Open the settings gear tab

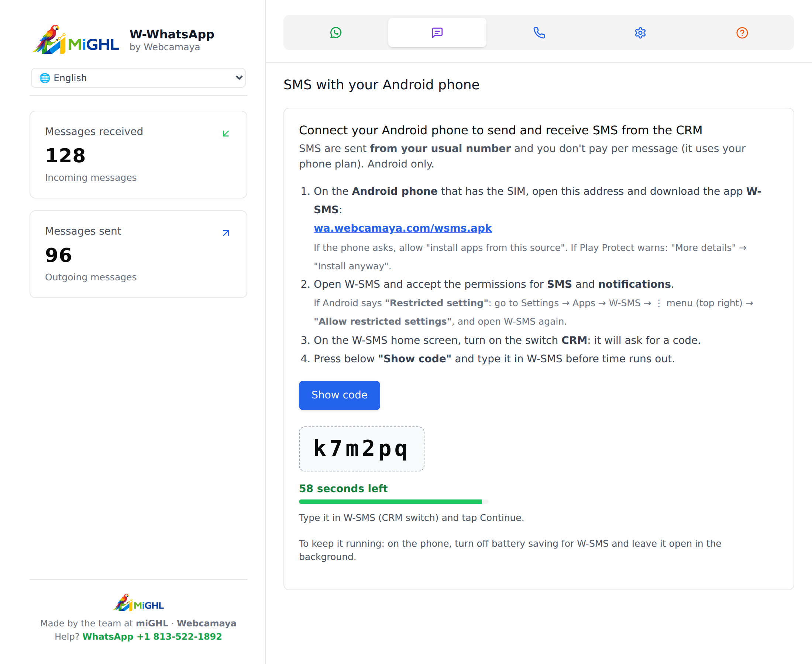640,32
